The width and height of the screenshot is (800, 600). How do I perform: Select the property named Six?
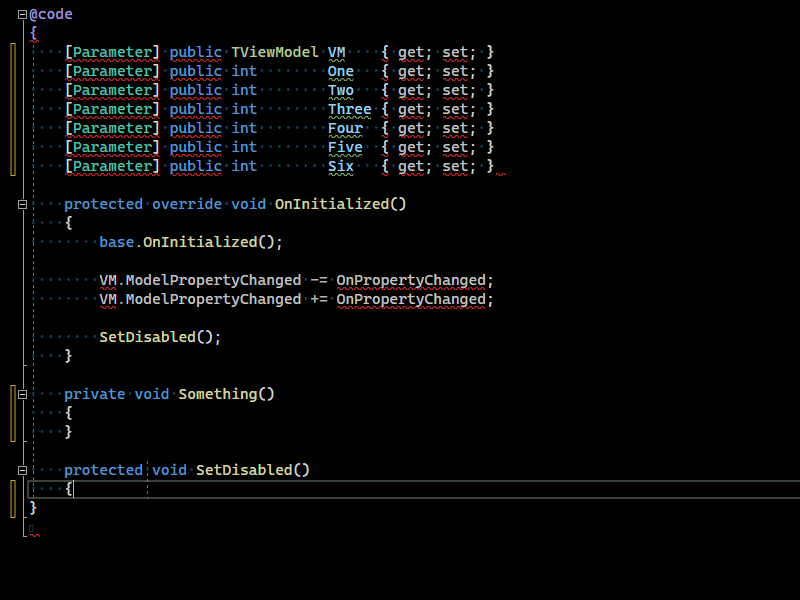coord(340,166)
